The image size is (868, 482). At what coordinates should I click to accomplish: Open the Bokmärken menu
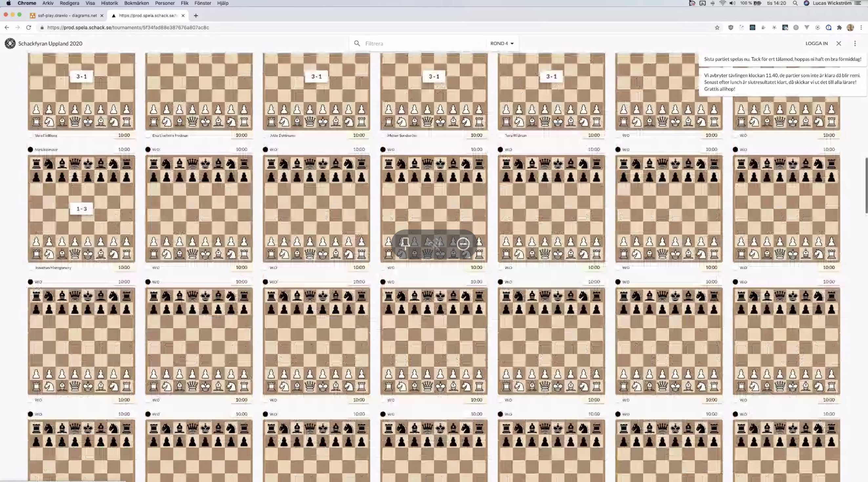click(x=136, y=3)
